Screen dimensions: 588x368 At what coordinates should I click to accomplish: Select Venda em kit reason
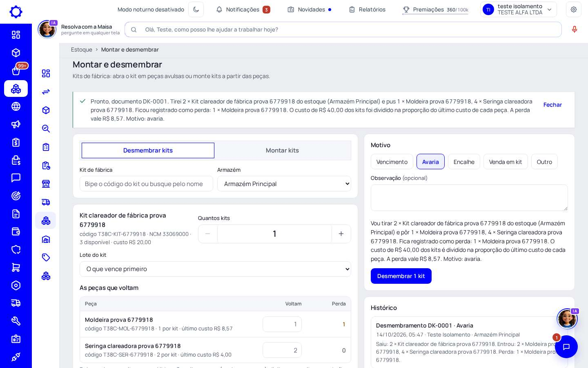pos(506,162)
